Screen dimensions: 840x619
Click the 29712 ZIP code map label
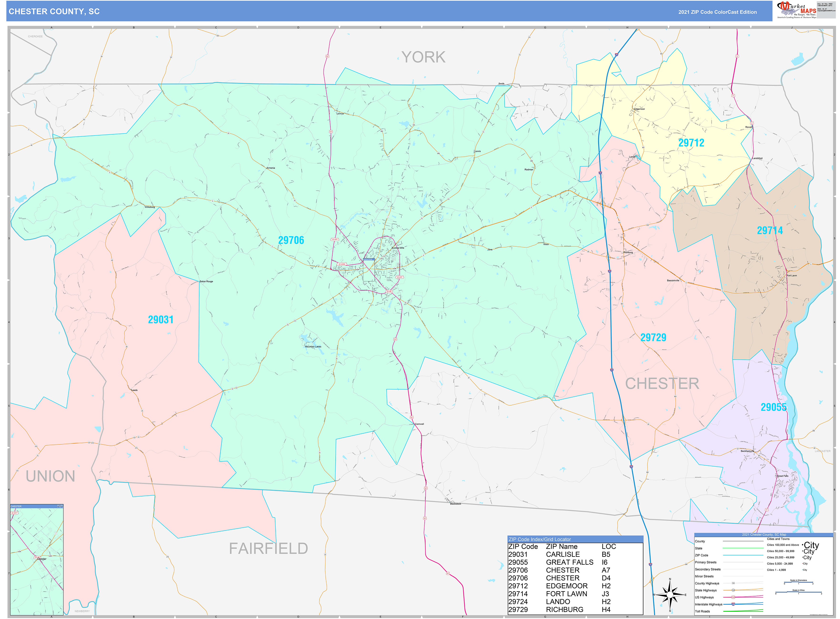coord(691,143)
